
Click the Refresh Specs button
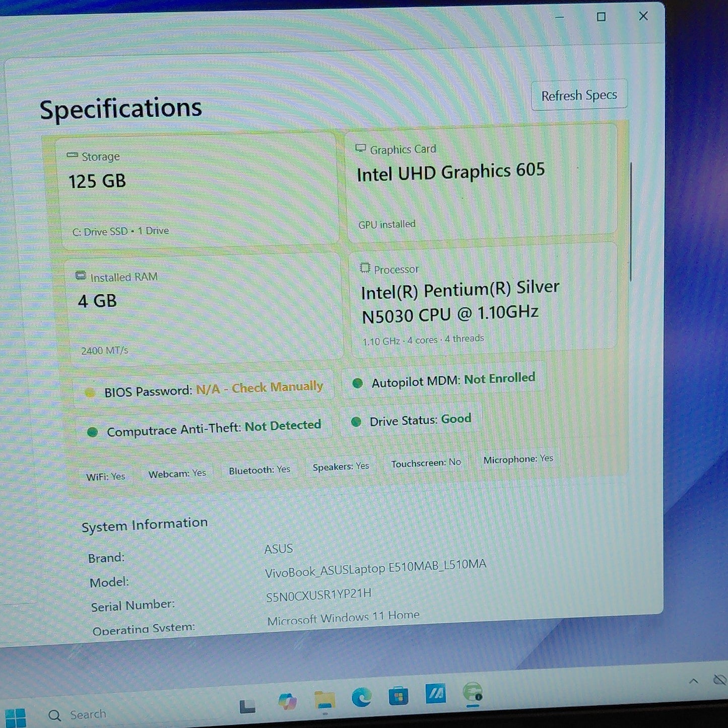[579, 95]
